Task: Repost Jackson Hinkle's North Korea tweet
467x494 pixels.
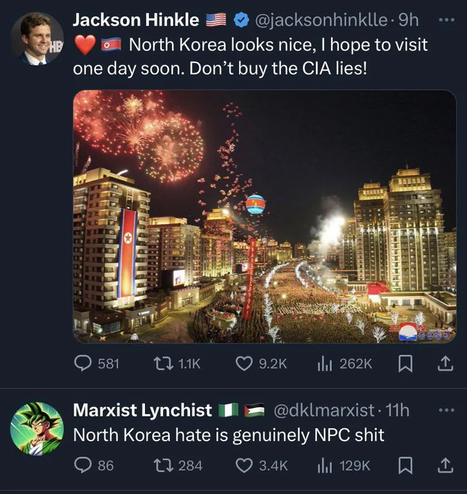Action: [x=177, y=363]
